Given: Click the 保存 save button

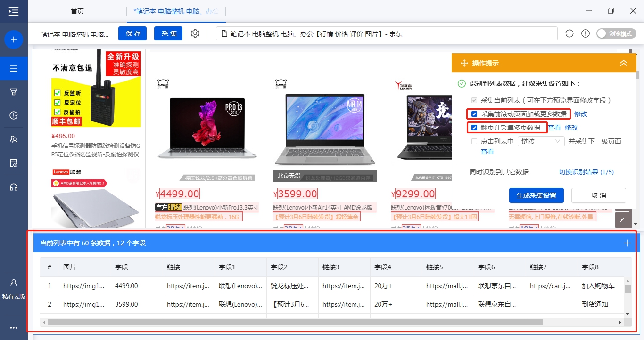Looking at the screenshot, I should click(x=133, y=33).
